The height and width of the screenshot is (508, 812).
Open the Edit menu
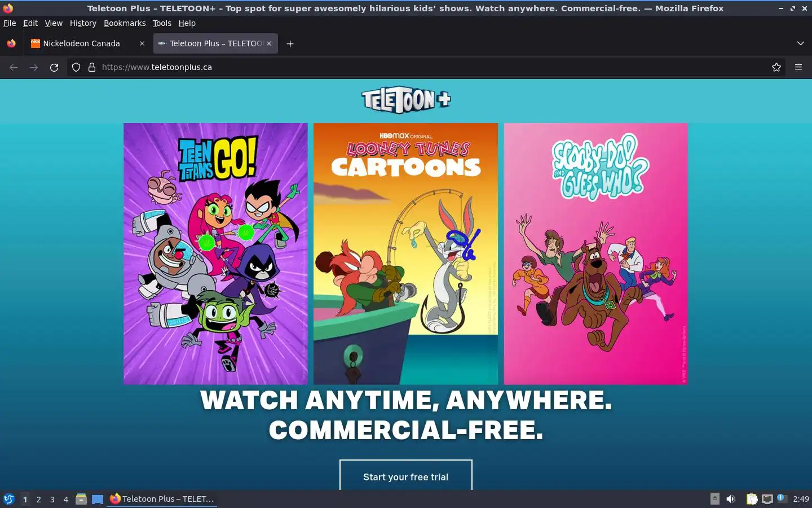point(30,23)
